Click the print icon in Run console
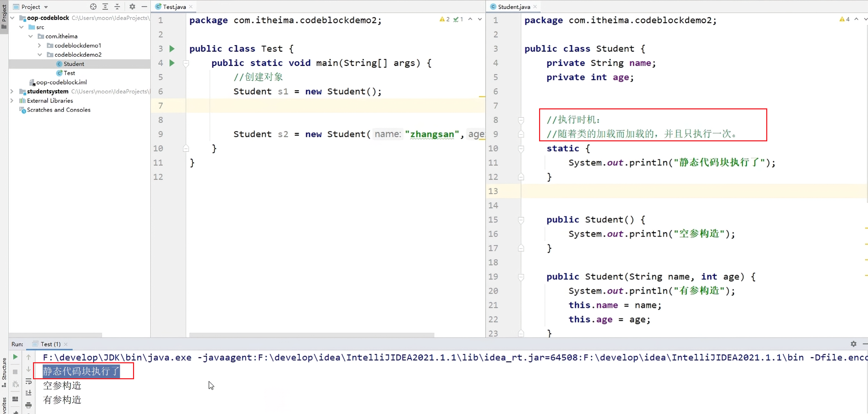Image resolution: width=868 pixels, height=414 pixels. click(x=28, y=405)
